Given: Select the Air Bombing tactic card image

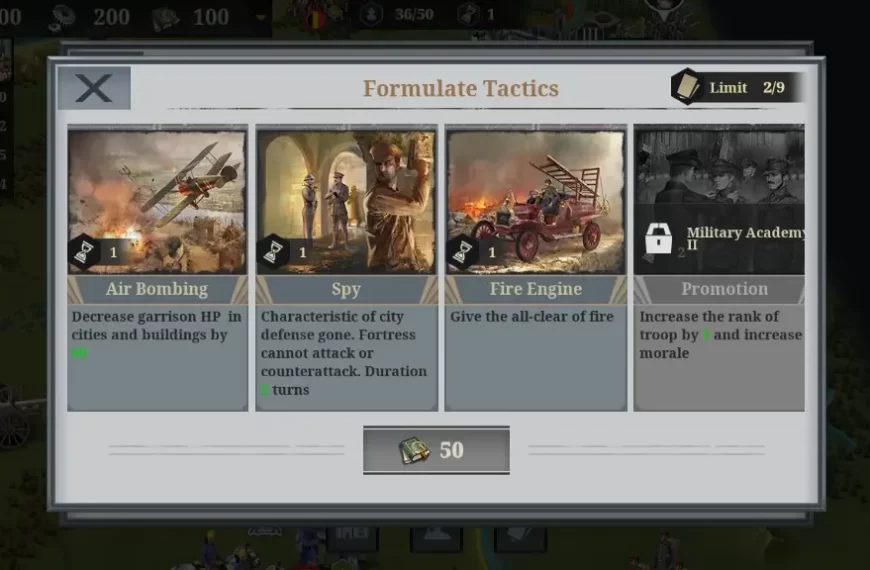Looking at the screenshot, I should [x=157, y=202].
